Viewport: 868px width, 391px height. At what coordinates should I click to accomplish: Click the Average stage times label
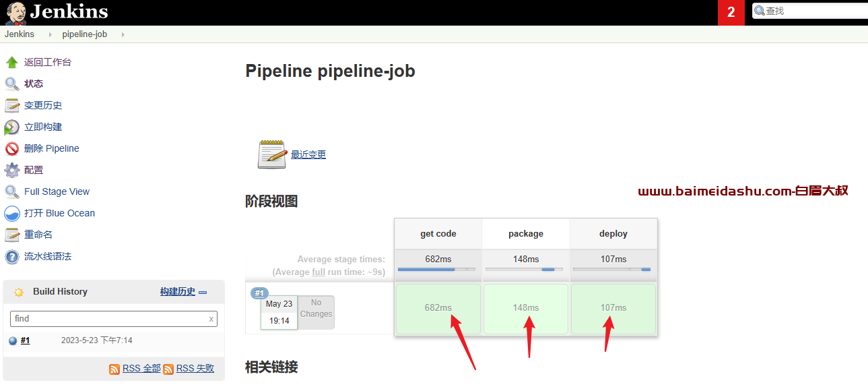(341, 259)
